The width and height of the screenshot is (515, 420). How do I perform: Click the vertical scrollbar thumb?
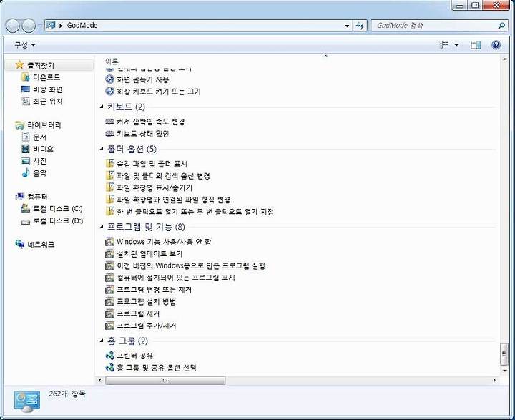(504, 354)
